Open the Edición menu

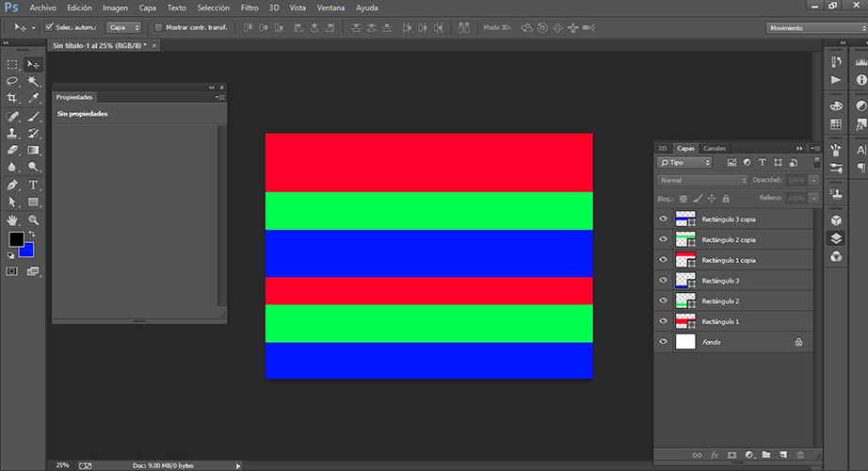coord(80,8)
